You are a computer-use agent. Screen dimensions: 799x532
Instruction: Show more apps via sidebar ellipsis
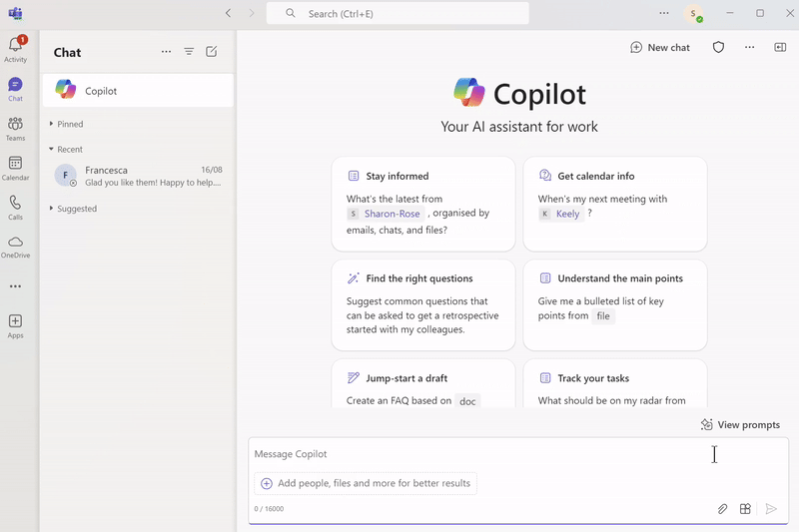pyautogui.click(x=15, y=286)
